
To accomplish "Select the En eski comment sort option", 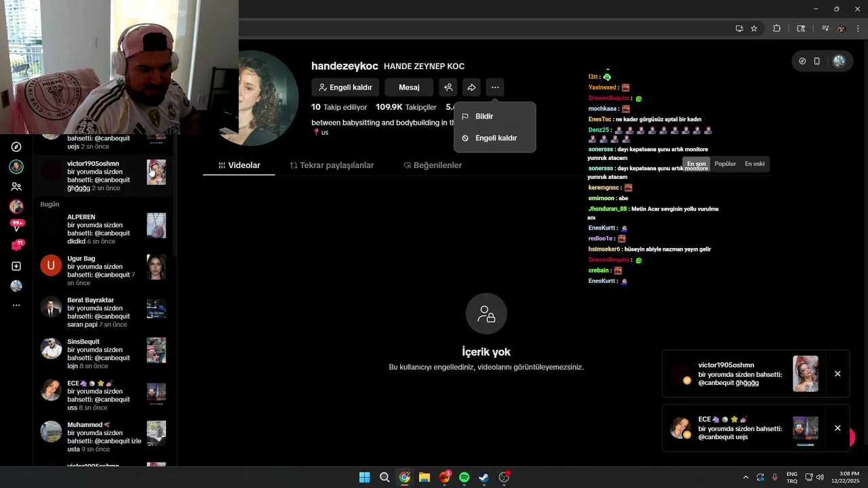I will 755,164.
